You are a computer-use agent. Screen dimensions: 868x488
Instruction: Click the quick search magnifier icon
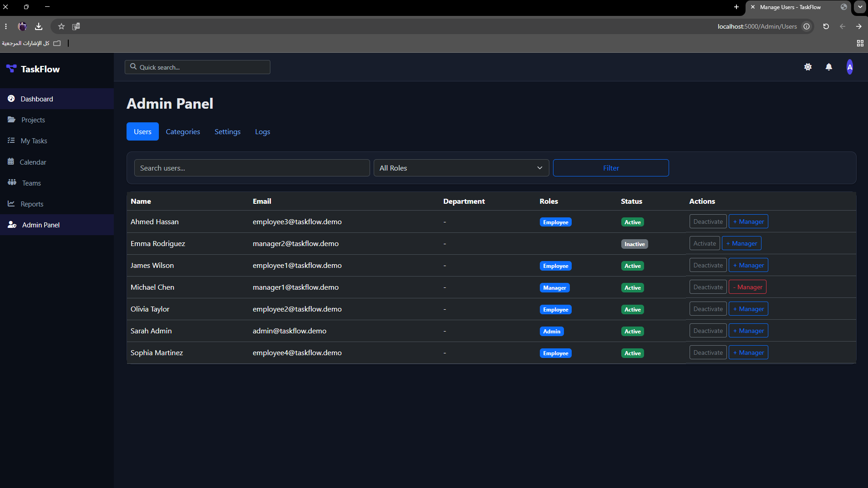133,66
